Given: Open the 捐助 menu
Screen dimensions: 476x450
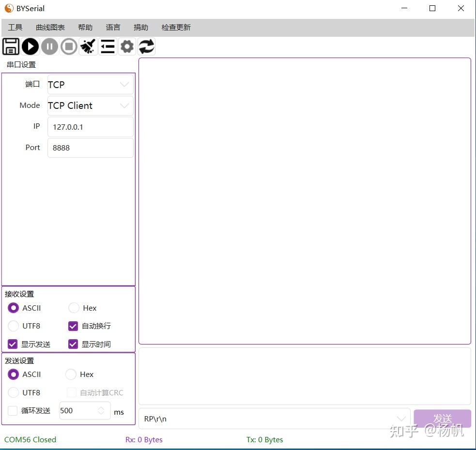Looking at the screenshot, I should tap(141, 27).
